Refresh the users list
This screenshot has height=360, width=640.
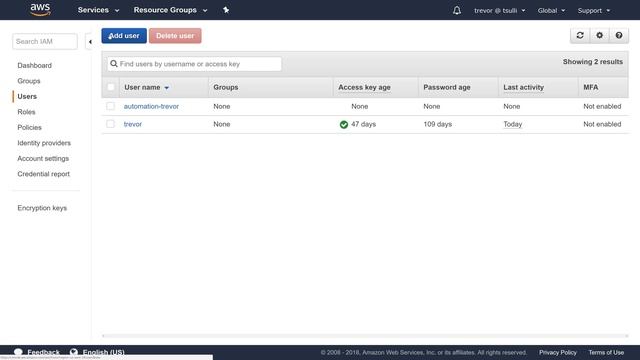tap(580, 36)
